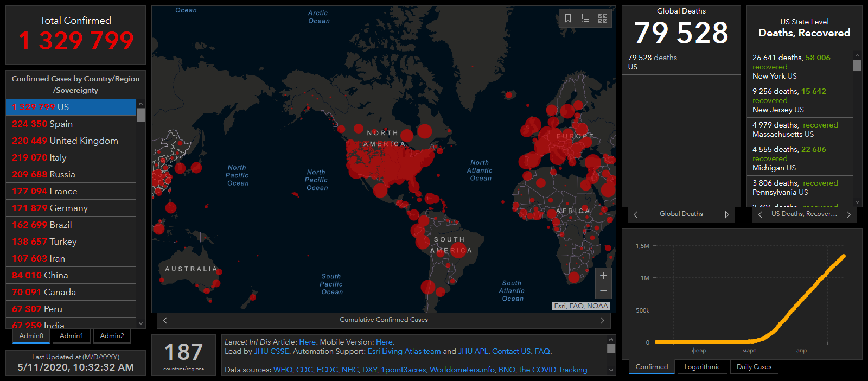Image resolution: width=868 pixels, height=381 pixels.
Task: Select the Logarithmic chart tab
Action: click(x=702, y=367)
